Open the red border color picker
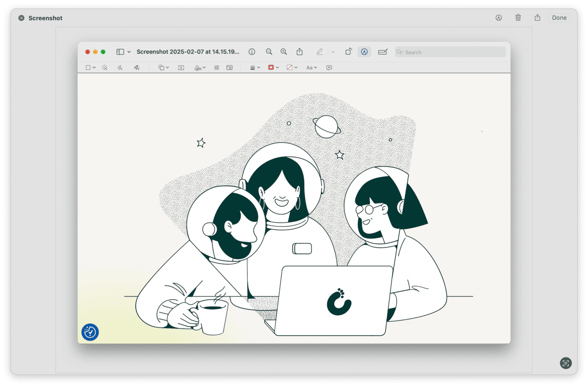This screenshot has width=588, height=387. tap(273, 68)
